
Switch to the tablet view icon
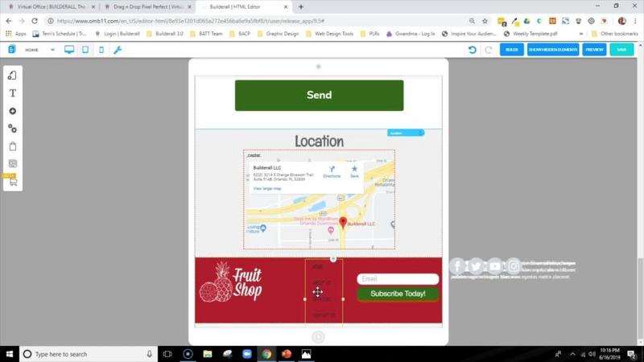click(x=85, y=50)
